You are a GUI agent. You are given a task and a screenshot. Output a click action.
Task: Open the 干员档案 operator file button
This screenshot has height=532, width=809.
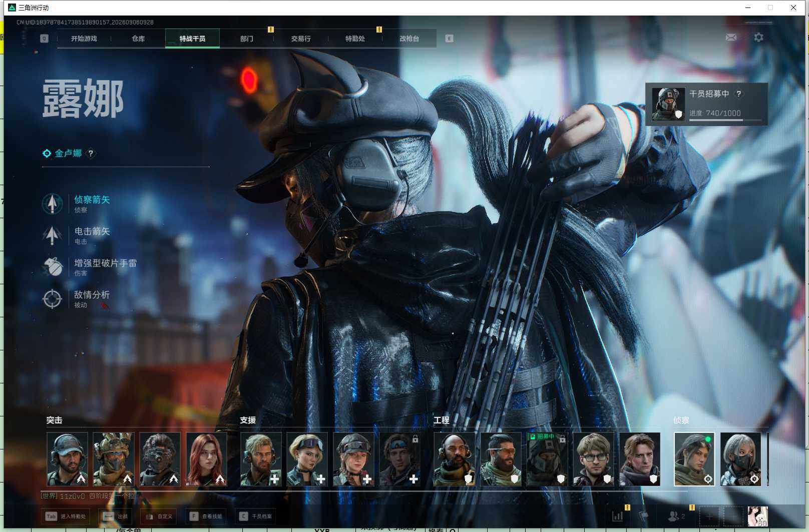[255, 516]
